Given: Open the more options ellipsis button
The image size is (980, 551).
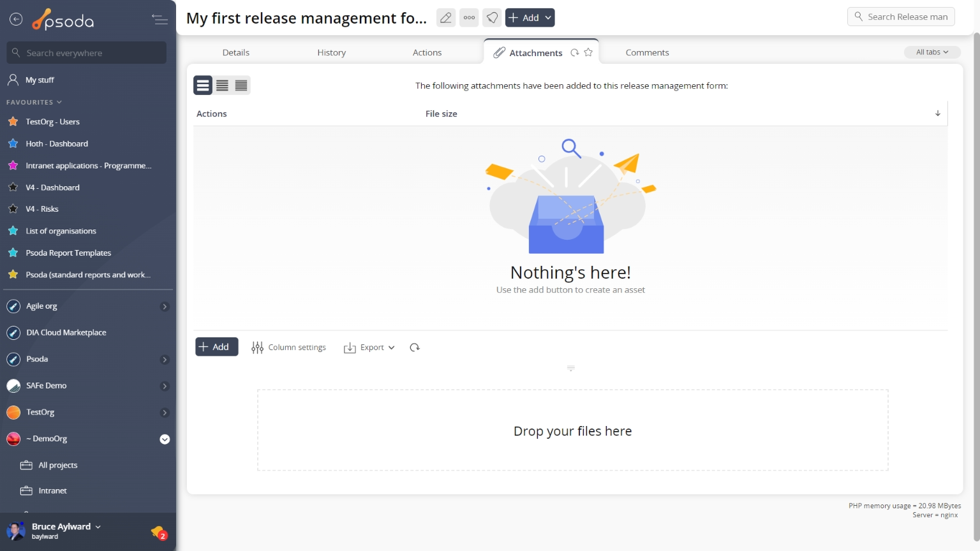Looking at the screenshot, I should [469, 18].
